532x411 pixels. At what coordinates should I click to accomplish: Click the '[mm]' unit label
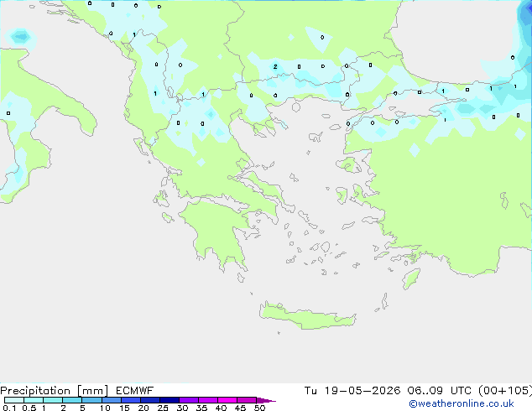(x=93, y=391)
